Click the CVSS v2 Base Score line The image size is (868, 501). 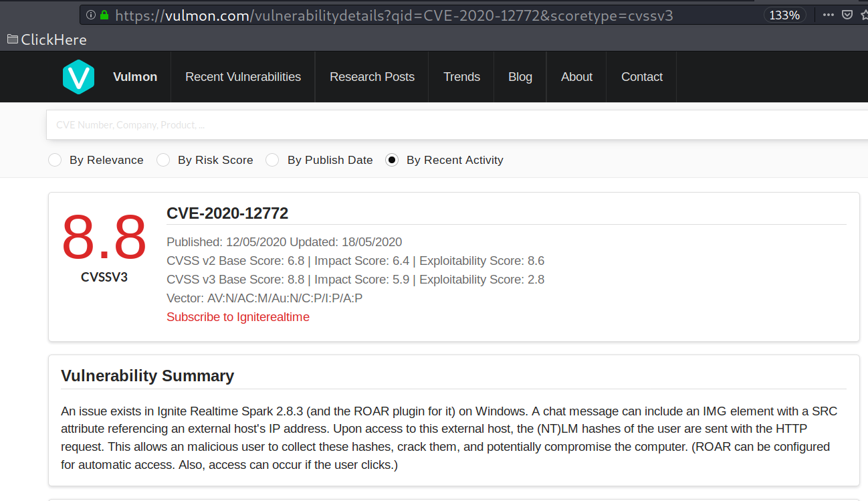[355, 261]
